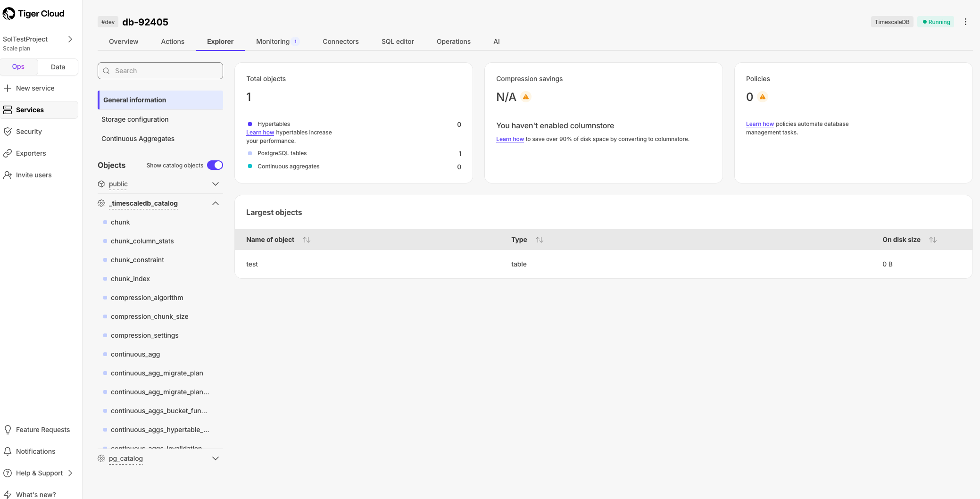Open Security in the sidebar

click(x=39, y=132)
